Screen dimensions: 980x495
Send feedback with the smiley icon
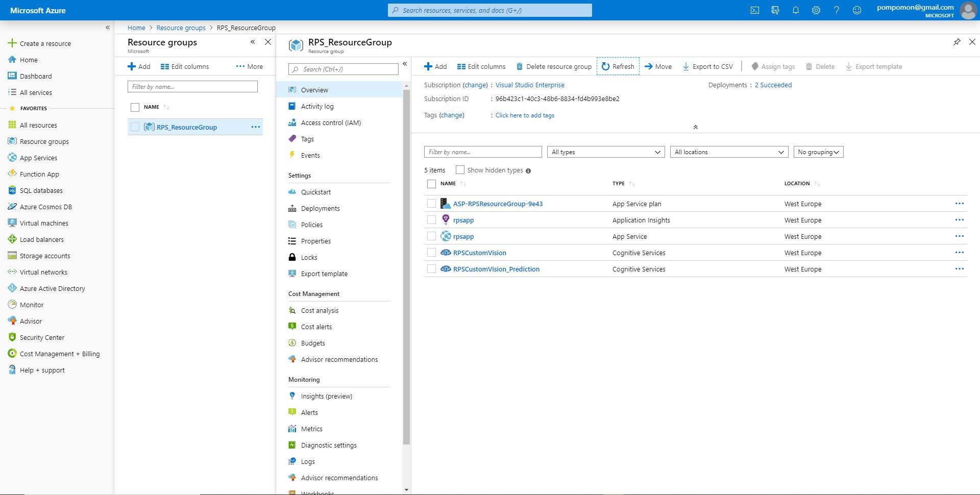857,10
